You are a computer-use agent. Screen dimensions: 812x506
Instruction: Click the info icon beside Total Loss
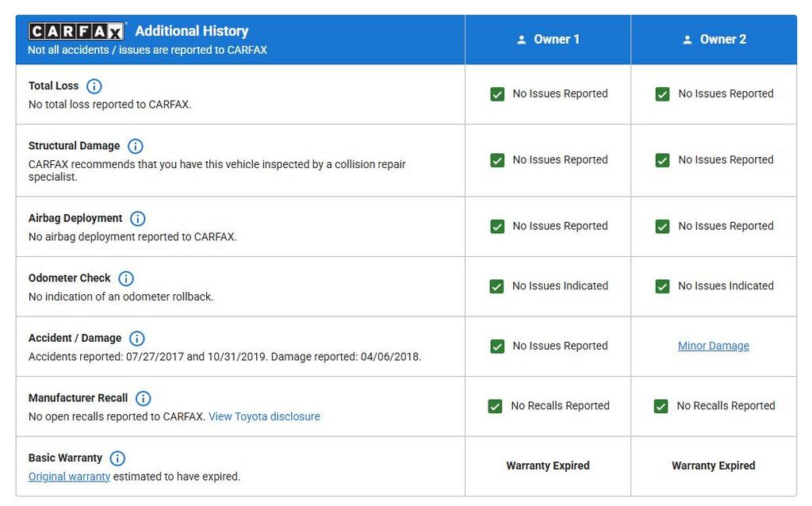94,86
